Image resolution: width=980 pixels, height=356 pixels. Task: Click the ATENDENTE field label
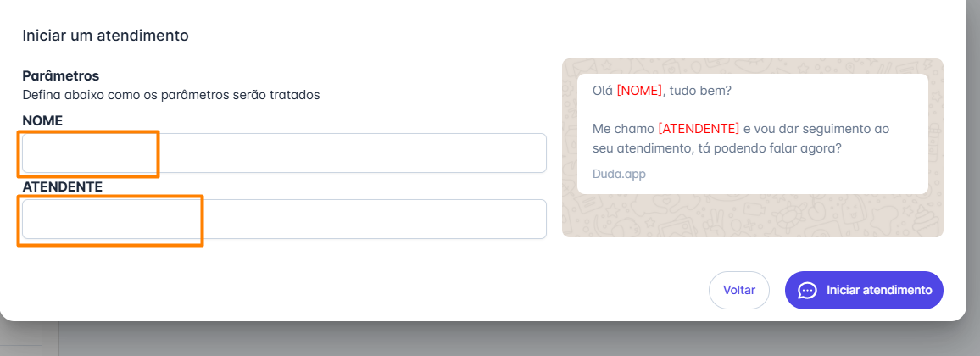point(62,186)
